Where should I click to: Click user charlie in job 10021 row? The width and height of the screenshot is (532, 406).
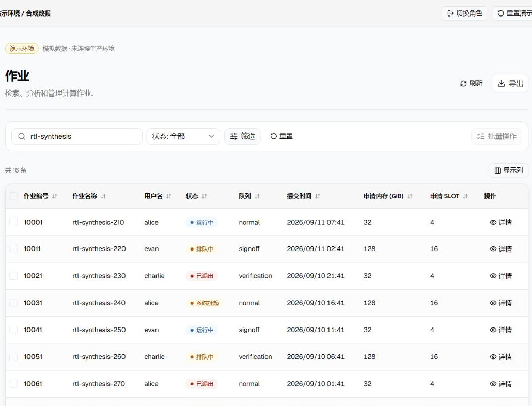154,276
